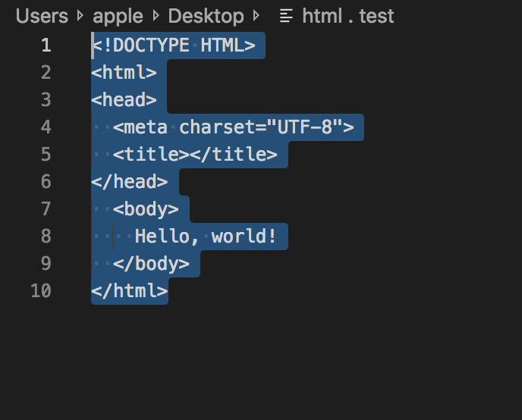The height and width of the screenshot is (420, 522).
Task: Click the file icon beside html . test
Action: [x=286, y=16]
